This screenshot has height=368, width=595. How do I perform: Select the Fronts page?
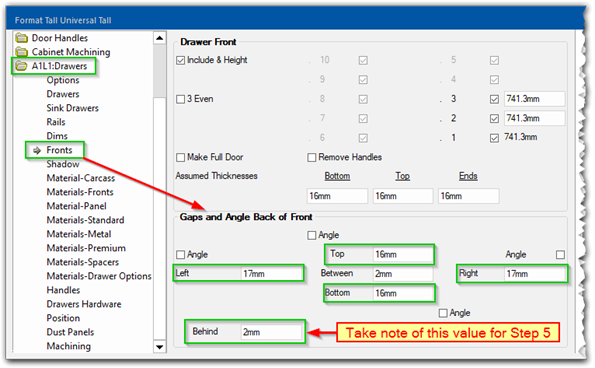coord(59,150)
